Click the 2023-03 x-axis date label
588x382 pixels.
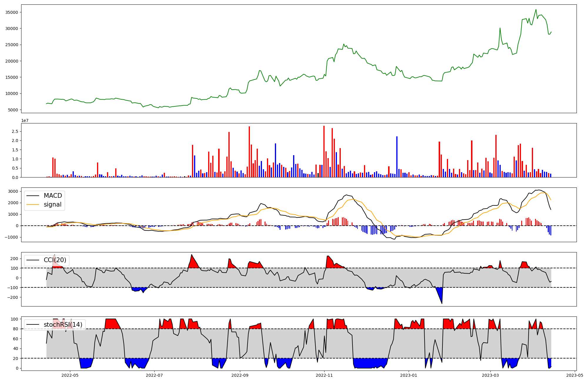point(490,375)
